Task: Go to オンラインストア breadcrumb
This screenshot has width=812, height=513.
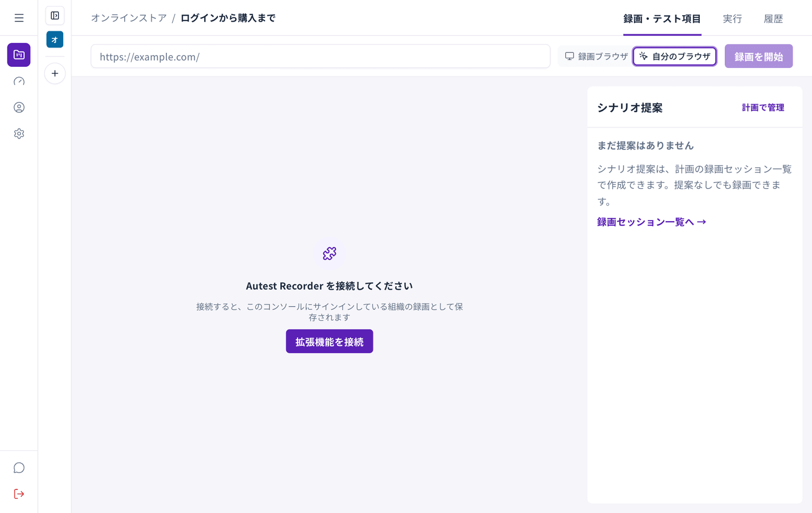Action: pyautogui.click(x=129, y=18)
